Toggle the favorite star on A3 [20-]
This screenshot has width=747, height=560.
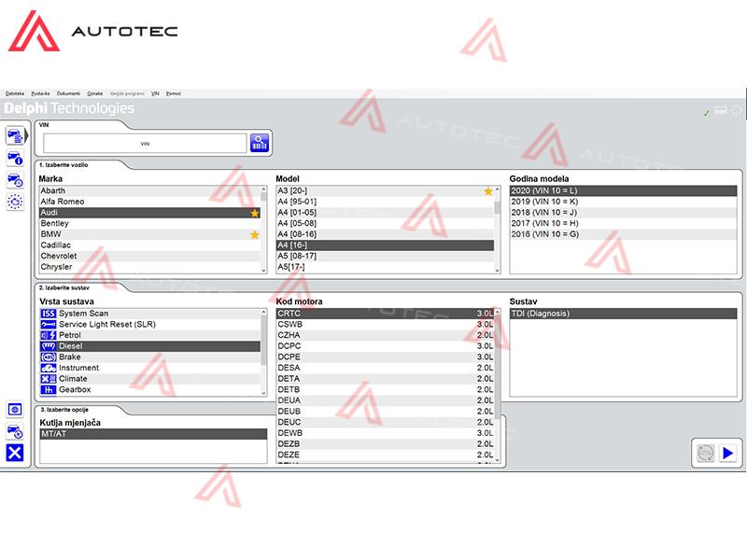(487, 191)
